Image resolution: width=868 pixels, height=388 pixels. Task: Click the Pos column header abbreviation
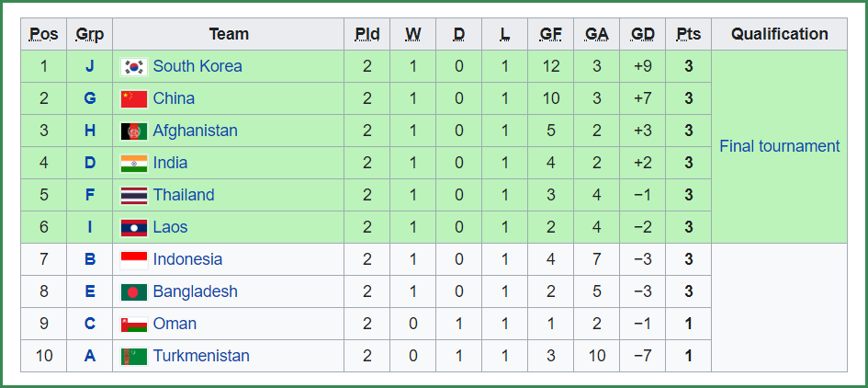pyautogui.click(x=44, y=34)
